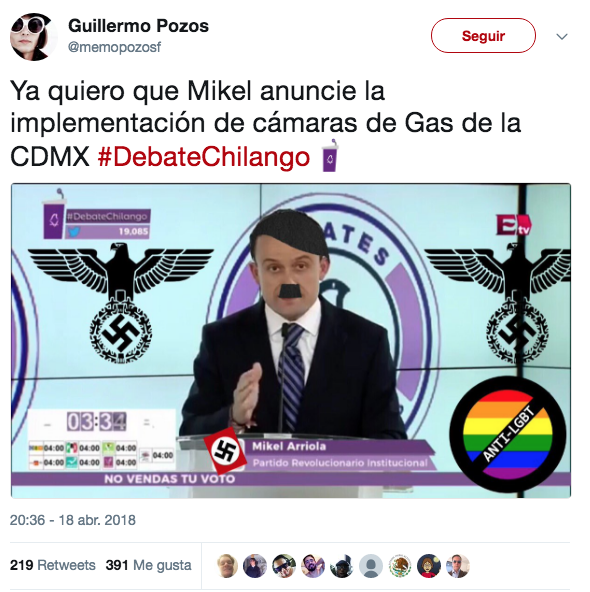Screen dimensions: 590x592
Task: Expand the tweet options chevron menu
Action: pyautogui.click(x=562, y=37)
